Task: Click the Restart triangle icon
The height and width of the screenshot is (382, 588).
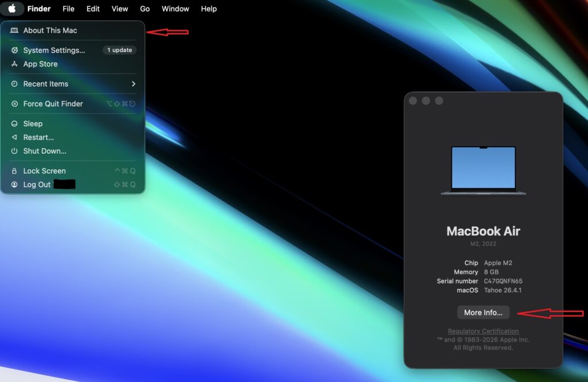Action: 14,137
